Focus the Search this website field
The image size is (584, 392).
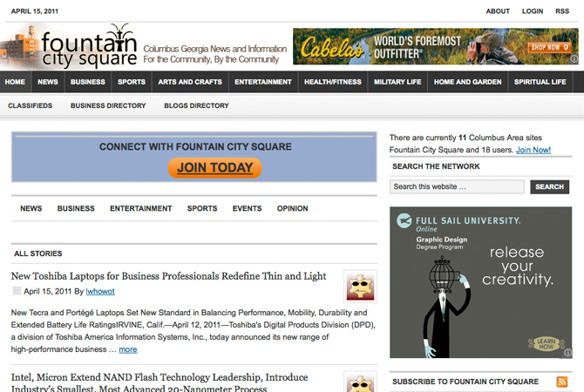click(457, 186)
